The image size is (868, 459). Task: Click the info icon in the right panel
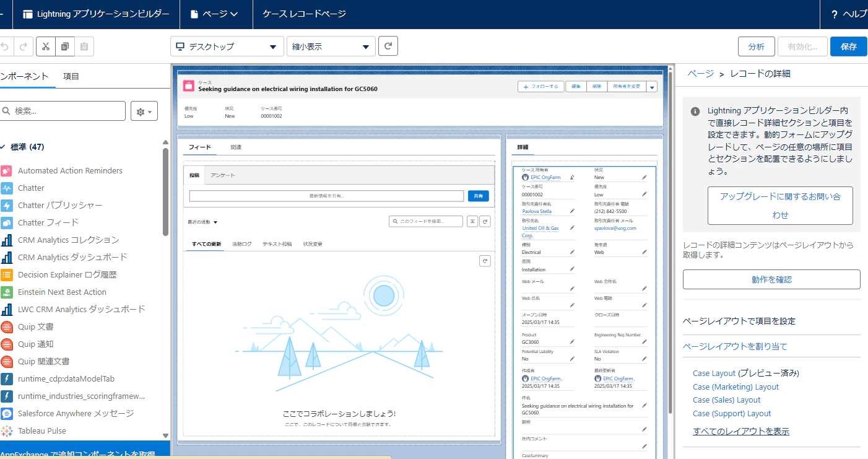[695, 111]
